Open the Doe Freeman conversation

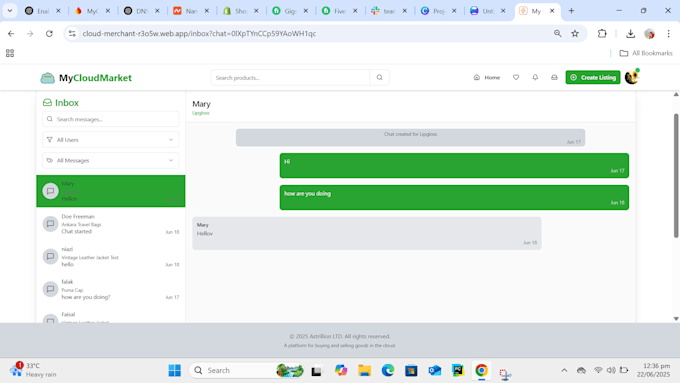coord(111,224)
